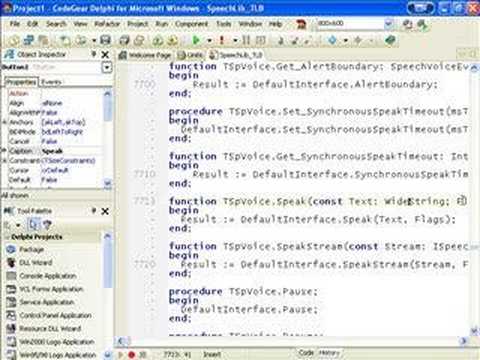Click the Tool Palette scrollbar down arrow

107,354
